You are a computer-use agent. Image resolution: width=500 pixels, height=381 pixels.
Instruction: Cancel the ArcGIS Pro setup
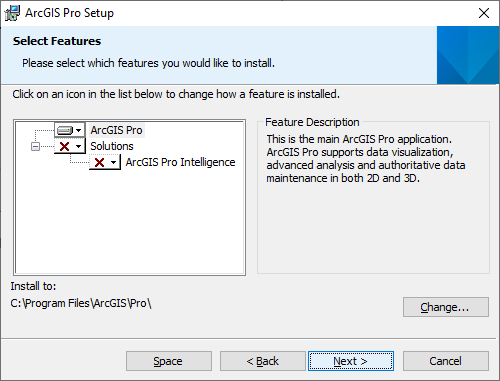pyautogui.click(x=446, y=361)
